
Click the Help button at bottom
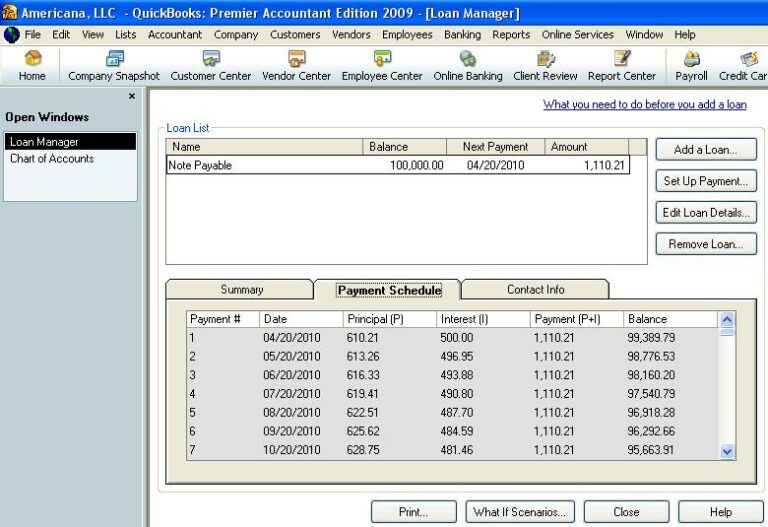point(720,512)
